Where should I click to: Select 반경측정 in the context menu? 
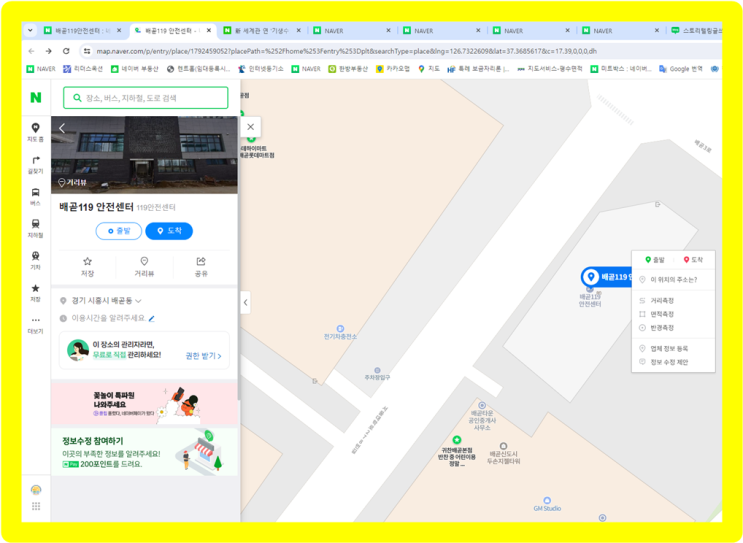673,328
